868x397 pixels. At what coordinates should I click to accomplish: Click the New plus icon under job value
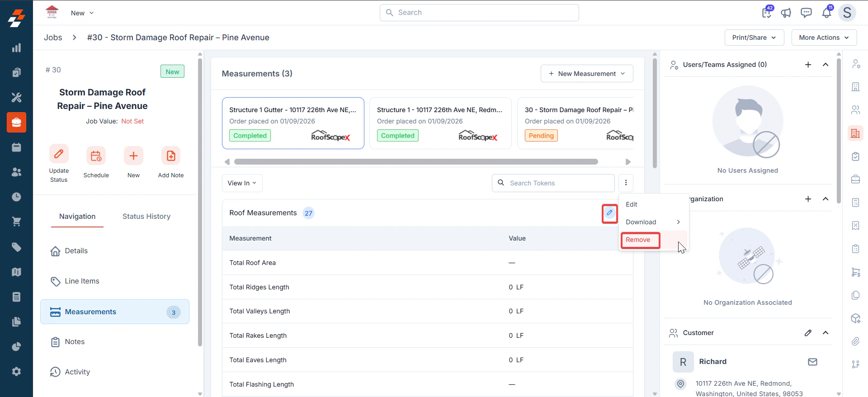click(133, 156)
